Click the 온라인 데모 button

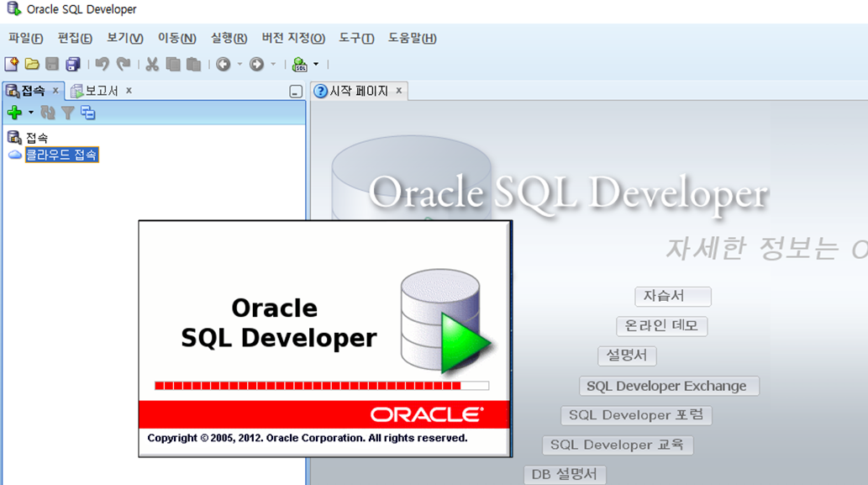[661, 325]
